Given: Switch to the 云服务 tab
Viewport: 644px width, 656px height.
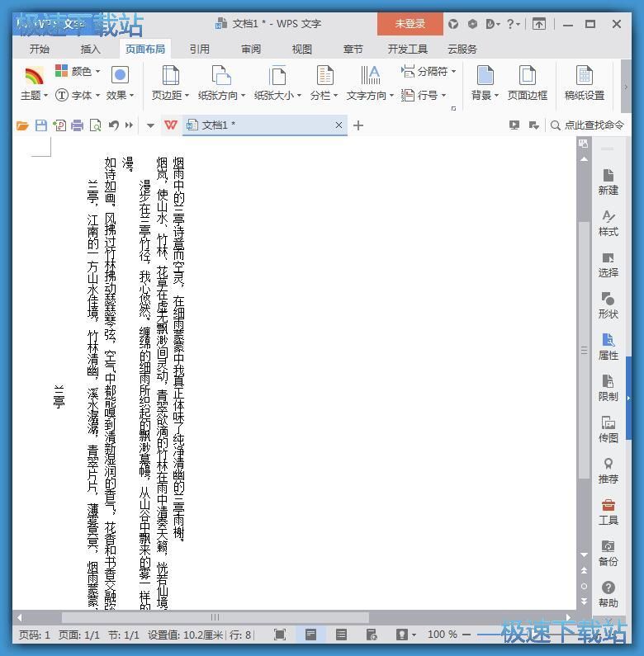Looking at the screenshot, I should pos(462,49).
